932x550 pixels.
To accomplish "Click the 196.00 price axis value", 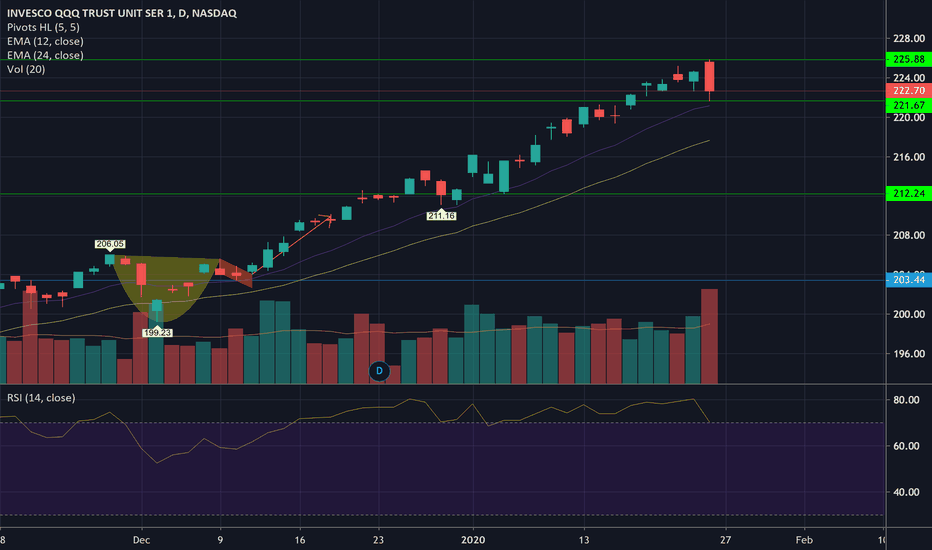I will (909, 354).
